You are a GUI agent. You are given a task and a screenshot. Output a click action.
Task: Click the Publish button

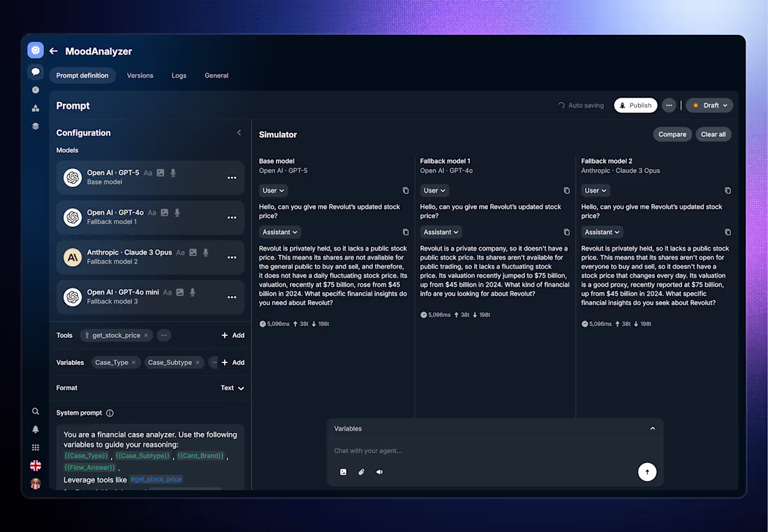pyautogui.click(x=636, y=105)
